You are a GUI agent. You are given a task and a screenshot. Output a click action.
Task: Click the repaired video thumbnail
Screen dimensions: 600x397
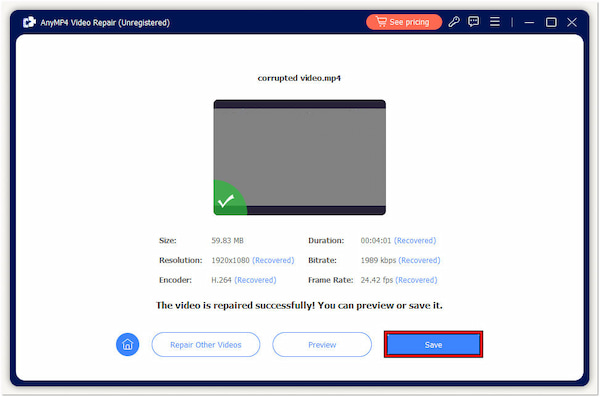300,157
